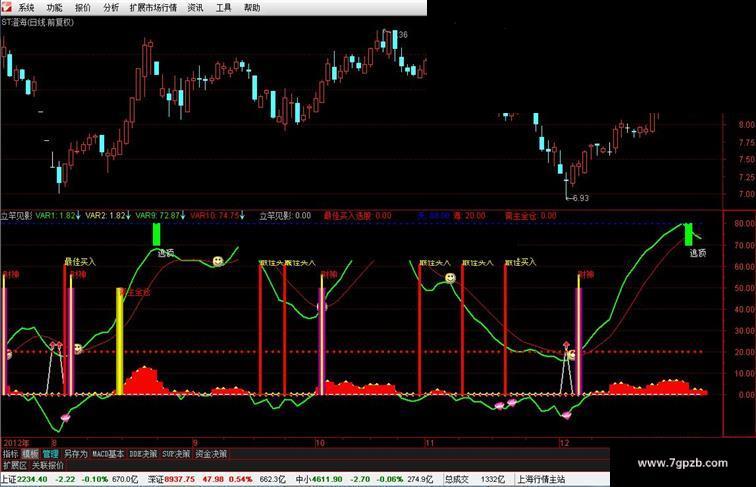This screenshot has width=756, height=487.
Task: Click 总成交 1332亿 in status bar
Action: (x=474, y=479)
